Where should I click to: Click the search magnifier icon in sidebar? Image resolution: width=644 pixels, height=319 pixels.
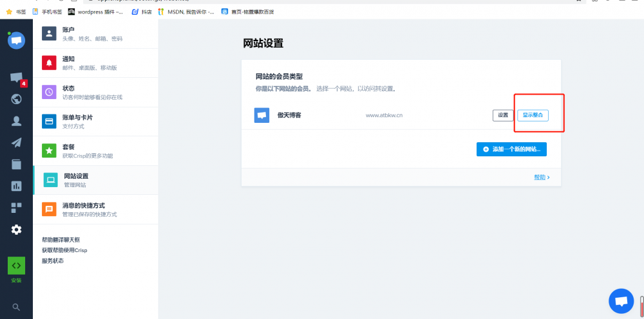17,307
